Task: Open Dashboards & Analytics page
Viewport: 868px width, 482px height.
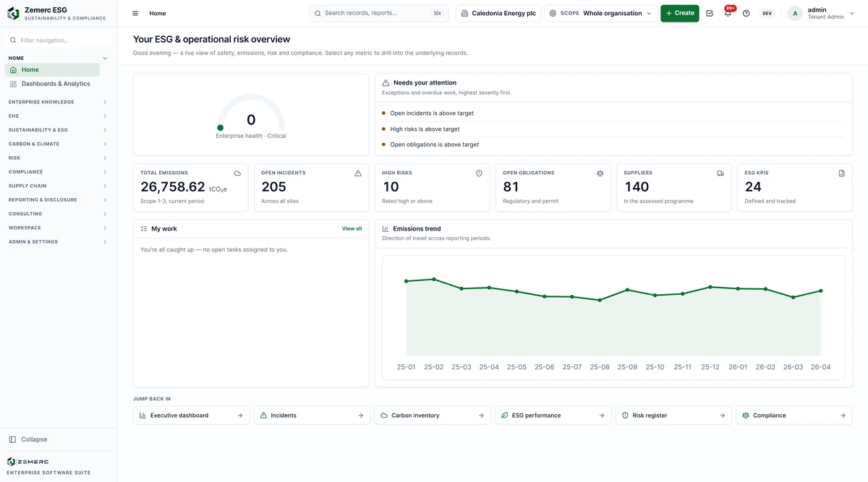Action: 52,84
